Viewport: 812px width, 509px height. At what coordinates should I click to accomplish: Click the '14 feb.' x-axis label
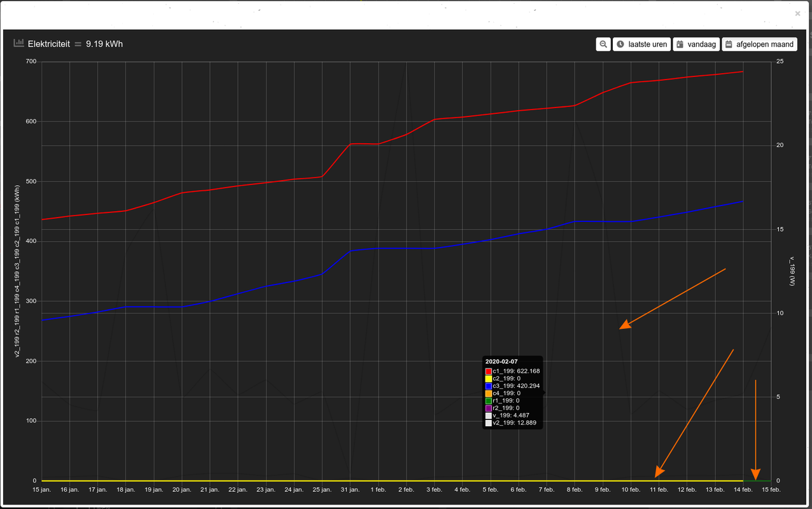click(743, 490)
